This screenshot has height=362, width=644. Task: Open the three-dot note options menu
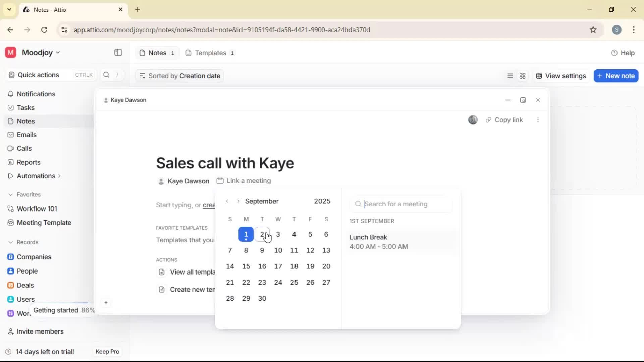[x=538, y=120]
